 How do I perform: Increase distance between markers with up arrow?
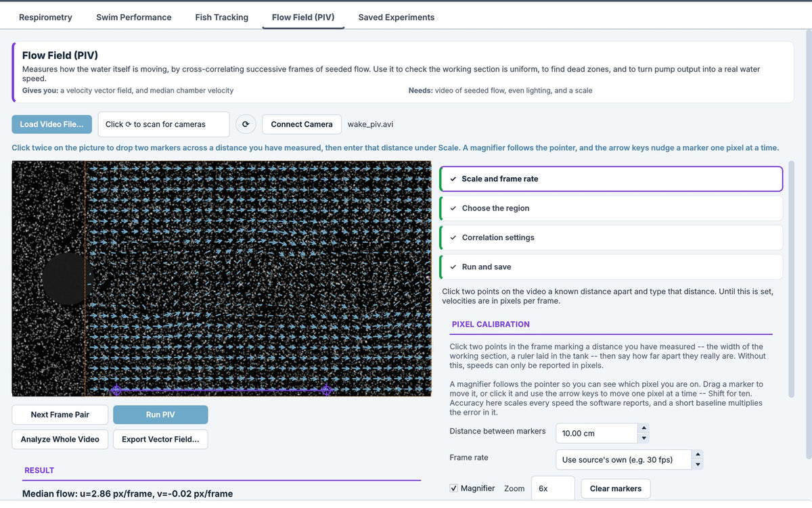(x=644, y=428)
